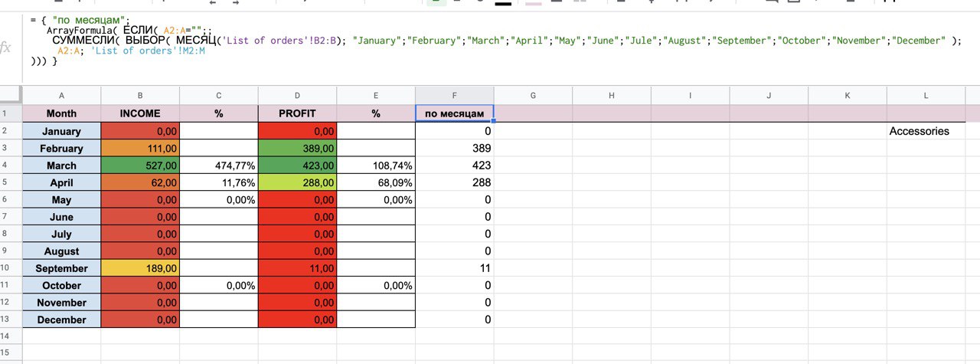This screenshot has width=980, height=364.
Task: Select May's 0,00% cell in column C
Action: (x=219, y=199)
